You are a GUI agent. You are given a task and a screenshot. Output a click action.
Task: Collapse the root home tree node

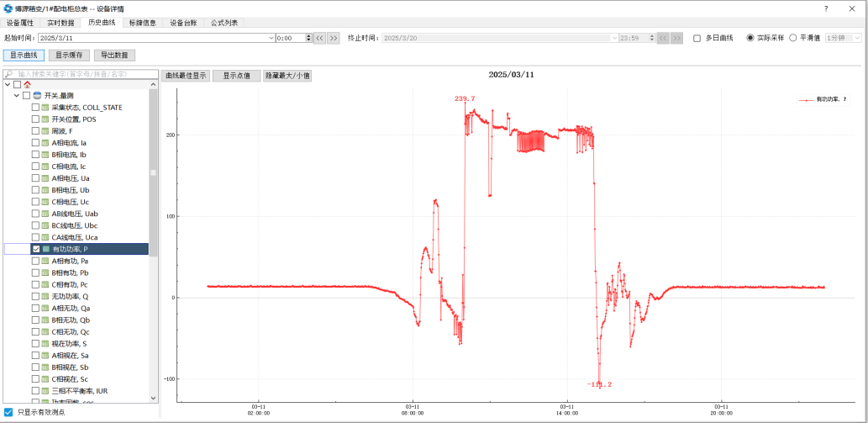8,85
